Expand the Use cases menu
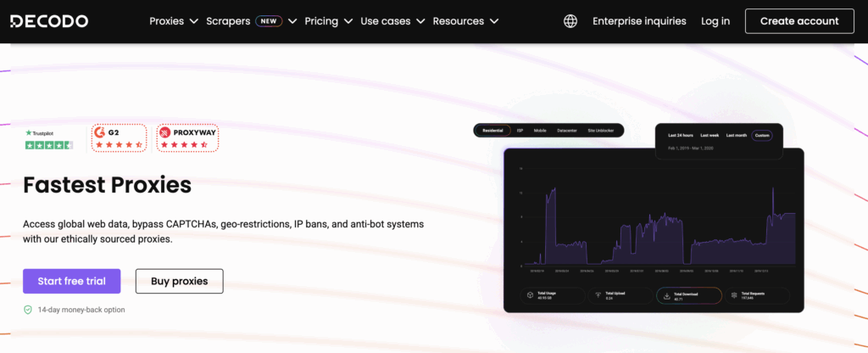The image size is (868, 353). click(x=392, y=21)
